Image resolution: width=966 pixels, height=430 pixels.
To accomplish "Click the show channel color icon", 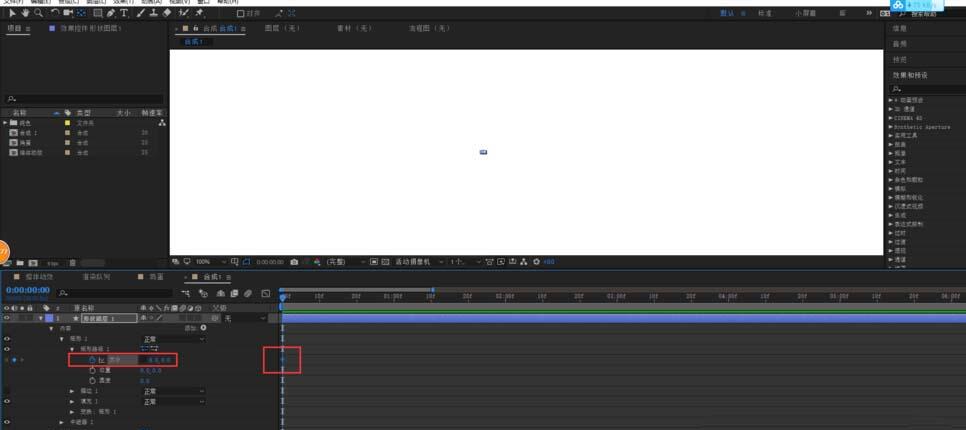I will point(317,262).
